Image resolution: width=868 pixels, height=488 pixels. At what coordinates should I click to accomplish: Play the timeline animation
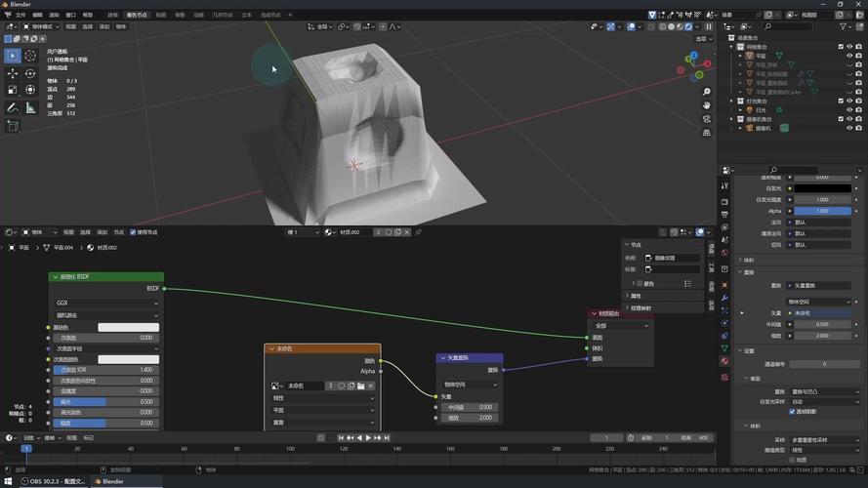(368, 437)
